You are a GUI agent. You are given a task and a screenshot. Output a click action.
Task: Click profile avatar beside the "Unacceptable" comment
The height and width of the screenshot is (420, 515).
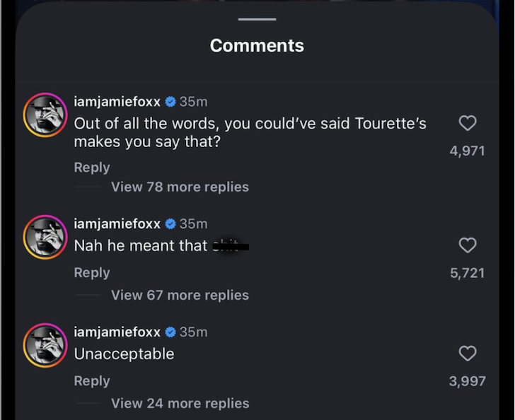pyautogui.click(x=45, y=344)
